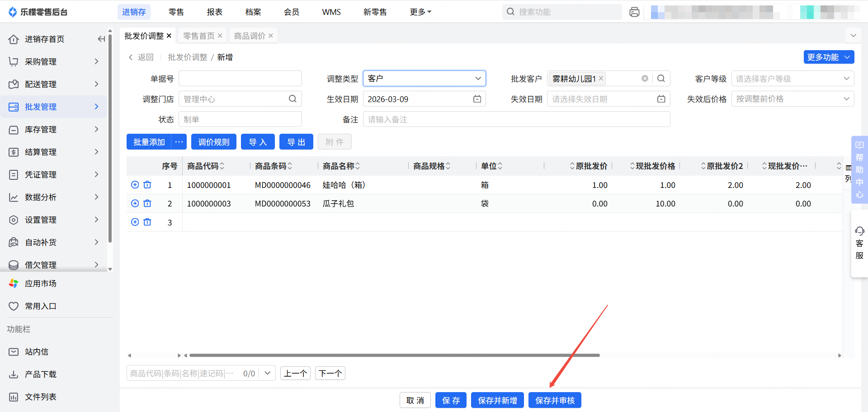Open 产品下载 page

click(41, 375)
